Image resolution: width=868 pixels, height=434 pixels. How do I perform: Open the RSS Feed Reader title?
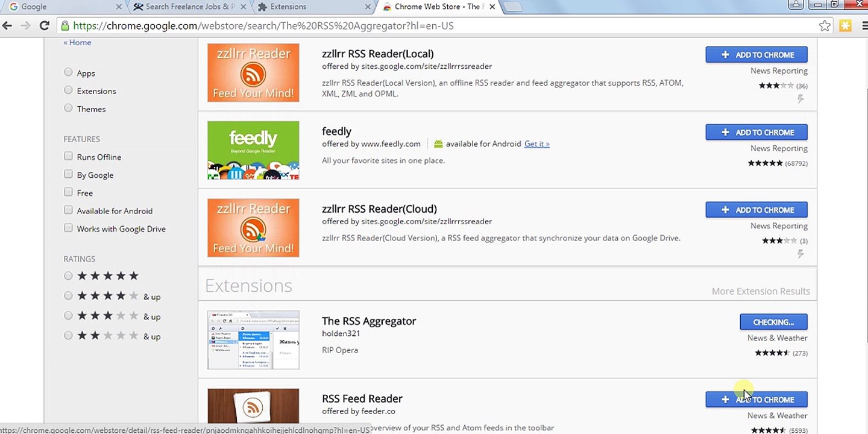[x=362, y=399]
